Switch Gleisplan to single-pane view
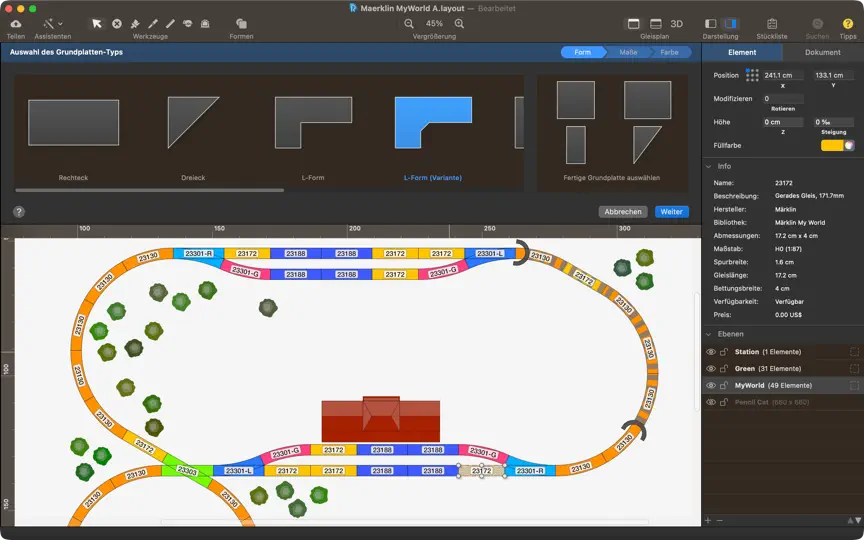864x540 pixels. (634, 24)
